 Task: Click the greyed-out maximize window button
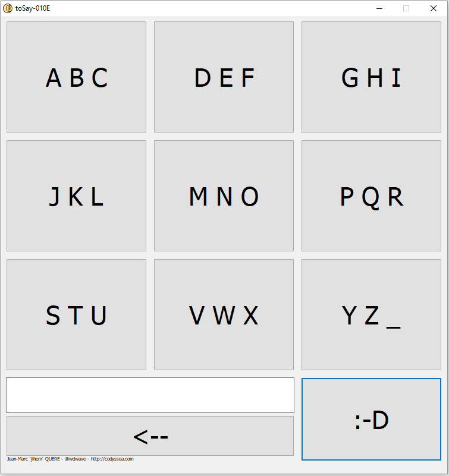406,8
